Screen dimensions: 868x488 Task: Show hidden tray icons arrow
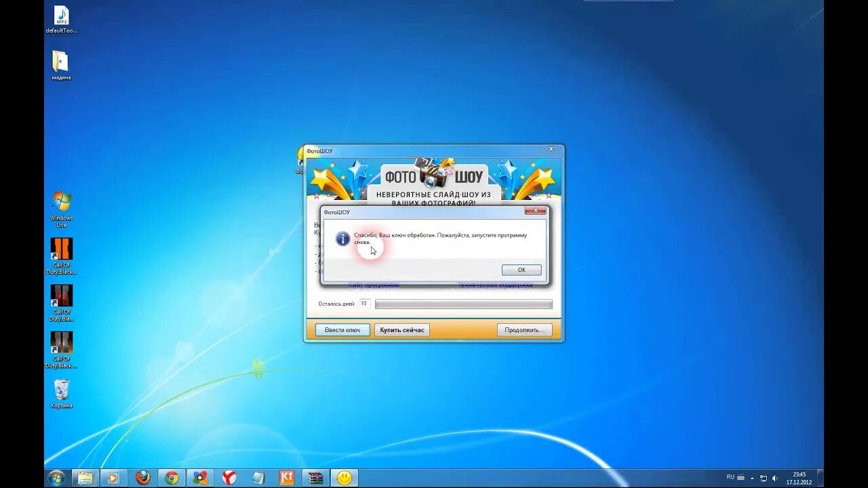pyautogui.click(x=752, y=479)
